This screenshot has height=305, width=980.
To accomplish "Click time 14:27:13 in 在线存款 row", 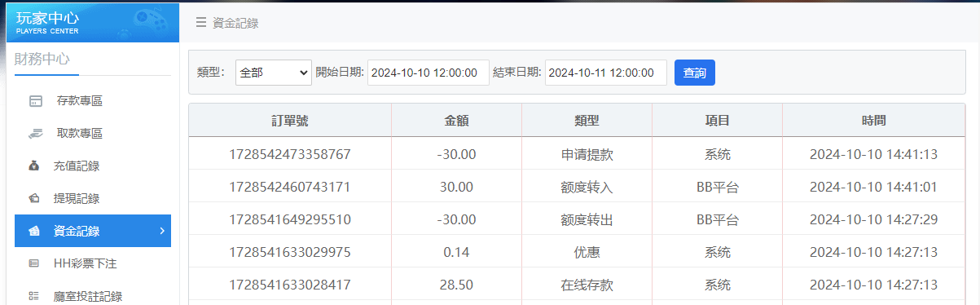I will tap(873, 285).
